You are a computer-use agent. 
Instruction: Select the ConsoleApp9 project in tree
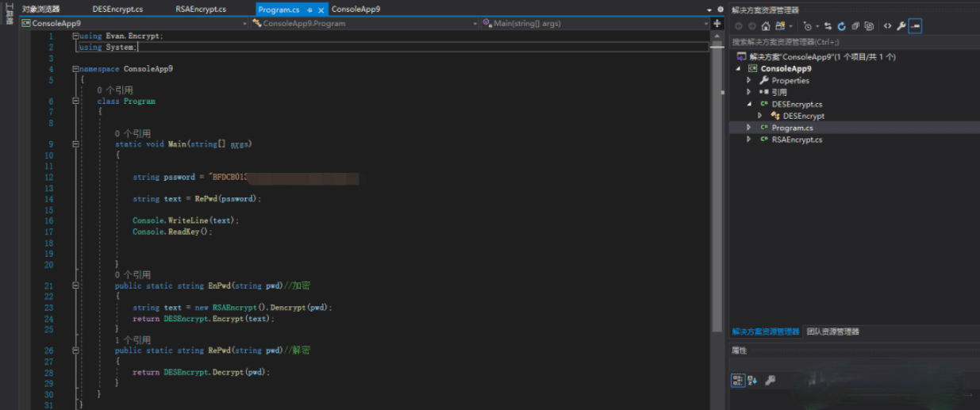click(x=786, y=69)
